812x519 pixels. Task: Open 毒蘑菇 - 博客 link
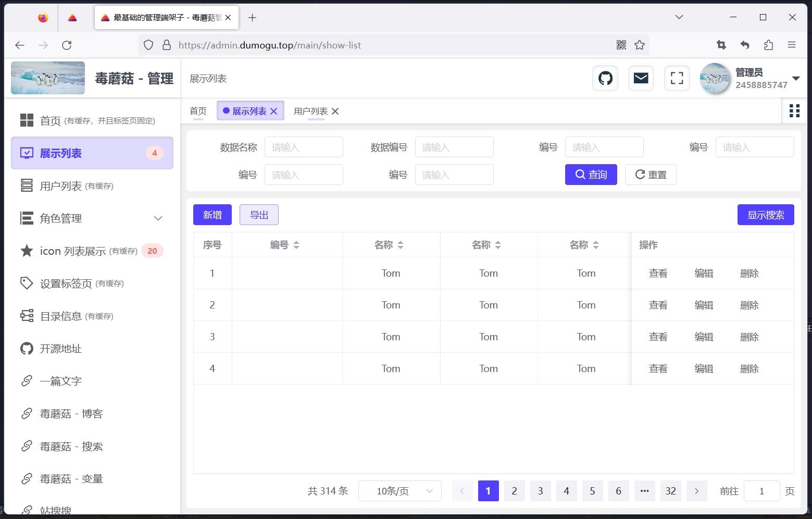[92, 414]
